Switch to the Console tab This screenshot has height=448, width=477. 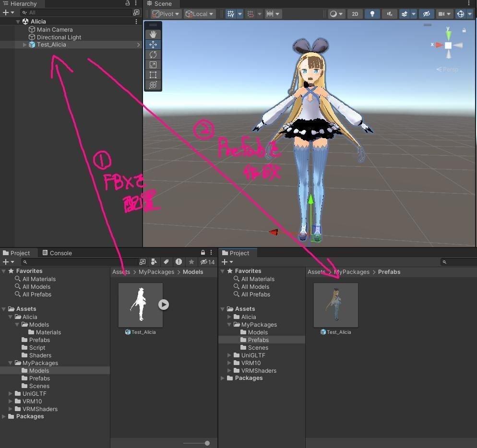click(x=57, y=253)
